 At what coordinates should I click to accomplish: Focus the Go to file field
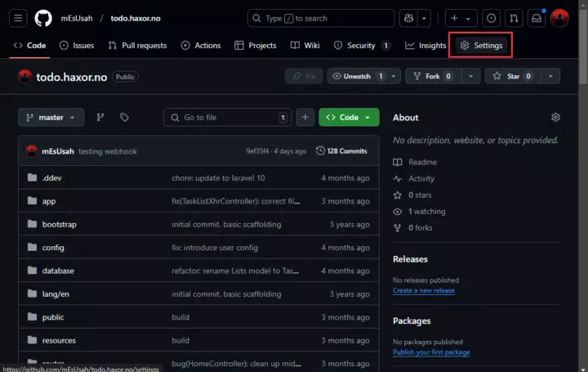point(227,118)
